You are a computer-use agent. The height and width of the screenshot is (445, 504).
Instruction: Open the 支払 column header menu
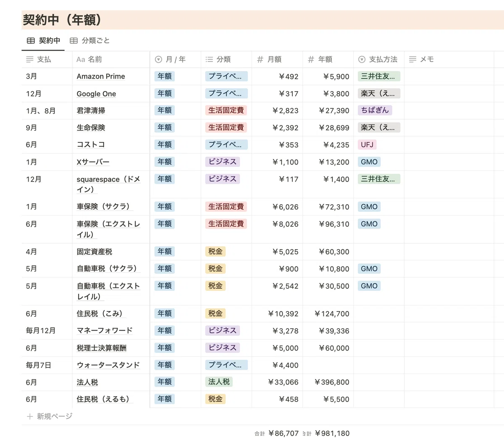pos(47,60)
